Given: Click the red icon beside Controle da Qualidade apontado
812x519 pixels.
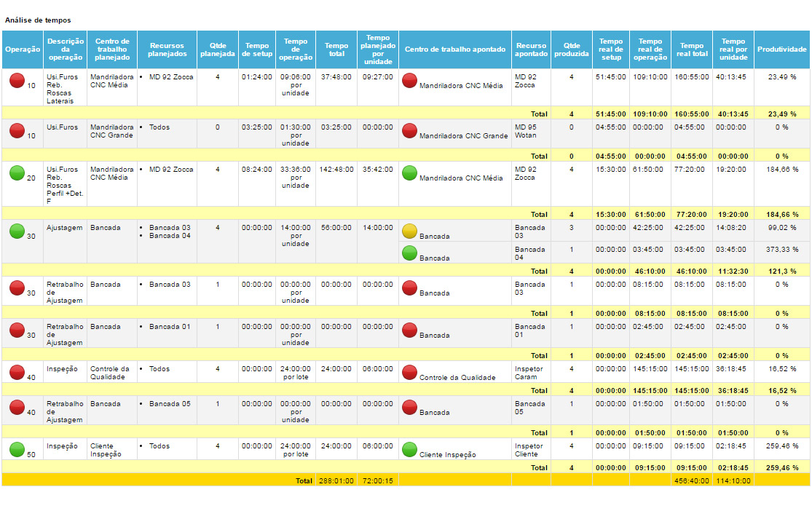Looking at the screenshot, I should (x=409, y=373).
